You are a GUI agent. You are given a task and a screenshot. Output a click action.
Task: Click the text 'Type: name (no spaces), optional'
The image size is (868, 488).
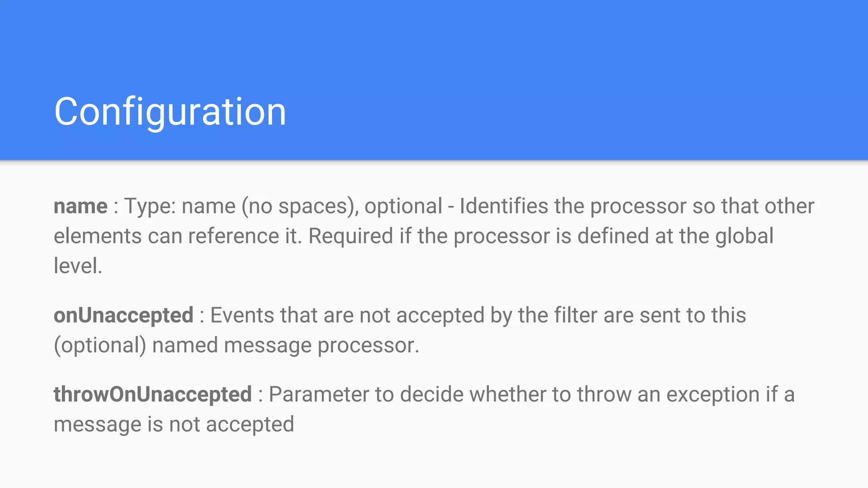pyautogui.click(x=283, y=207)
